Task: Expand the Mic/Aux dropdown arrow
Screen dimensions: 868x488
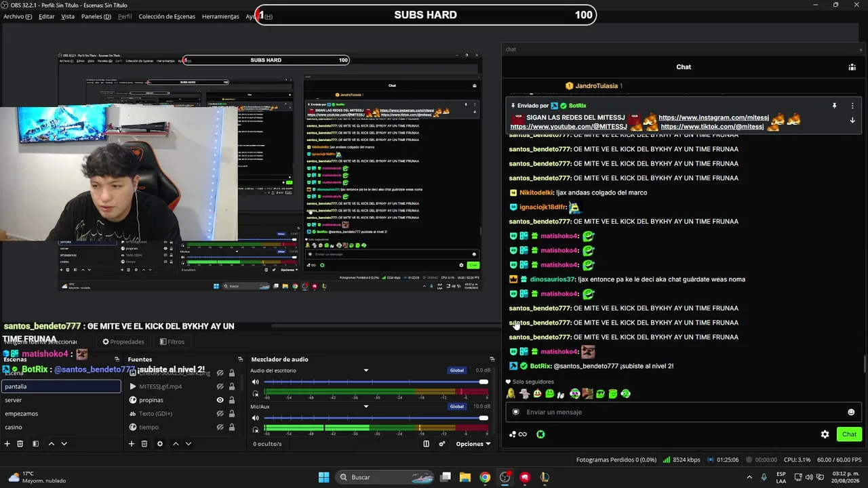Action: [x=366, y=407]
